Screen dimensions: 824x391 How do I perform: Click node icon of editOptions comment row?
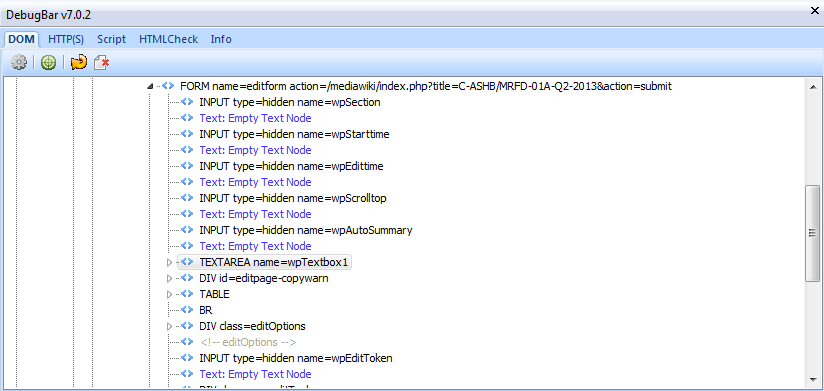point(187,342)
